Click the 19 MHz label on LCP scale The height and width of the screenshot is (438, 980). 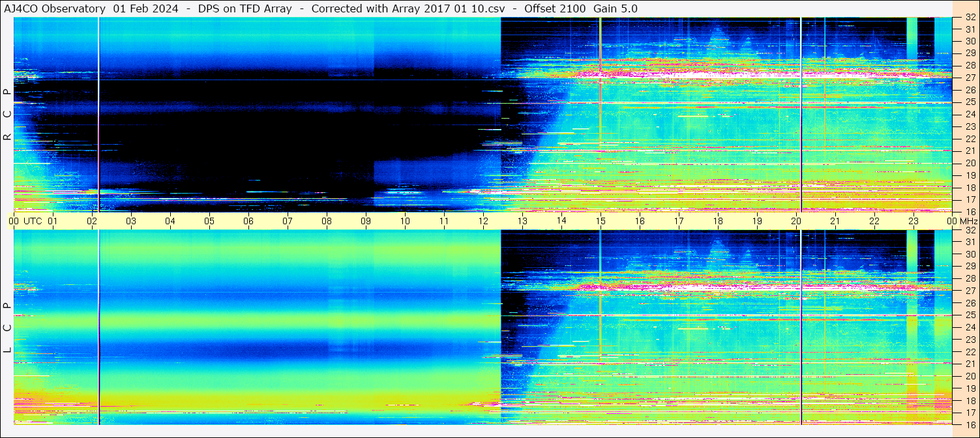coord(970,388)
